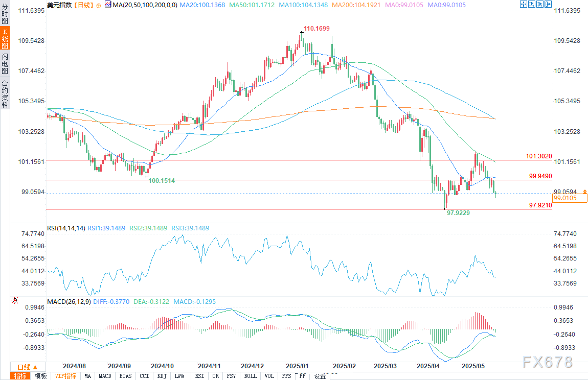
Task: Click the crosshair cursor icon at top right
Action: tap(524, 4)
